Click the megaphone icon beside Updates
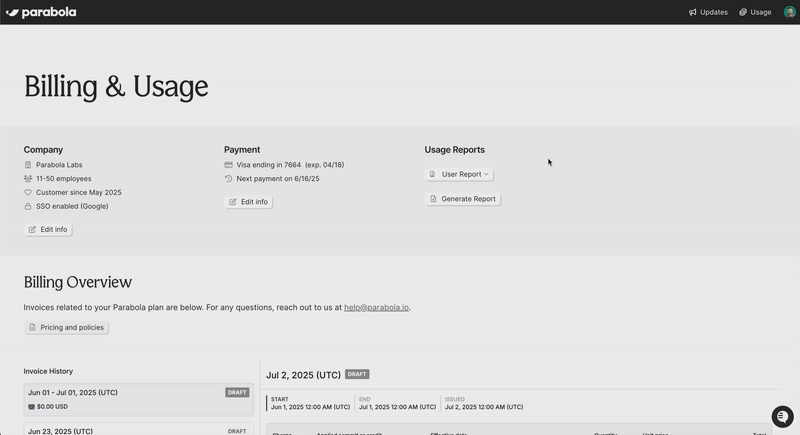This screenshot has height=435, width=800. click(x=692, y=12)
